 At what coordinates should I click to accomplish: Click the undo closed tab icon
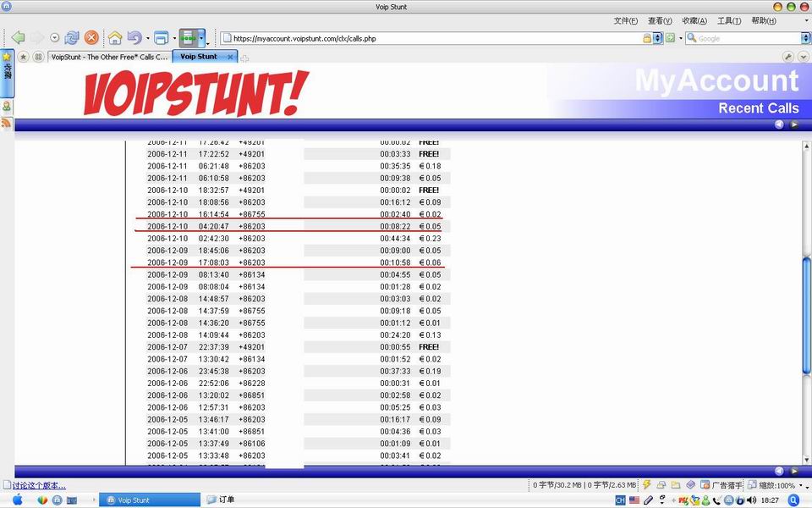click(x=134, y=37)
